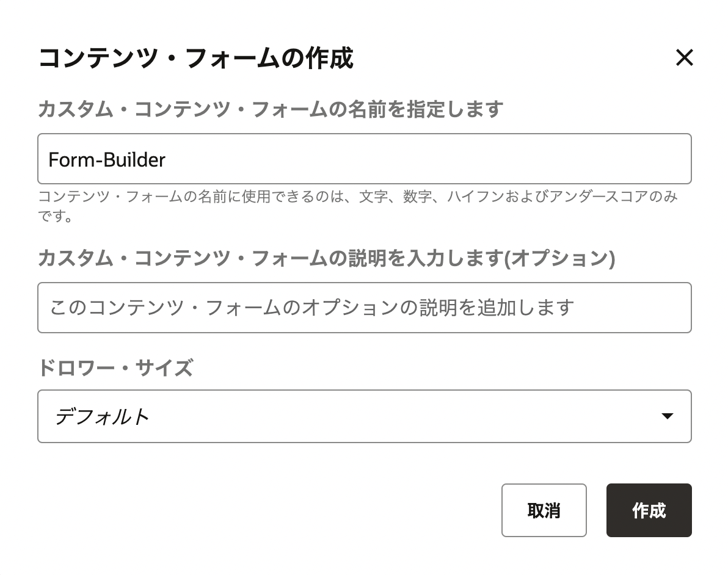Image resolution: width=728 pixels, height=575 pixels.
Task: Open the ドロワー・サイズ combo box
Action: (364, 416)
